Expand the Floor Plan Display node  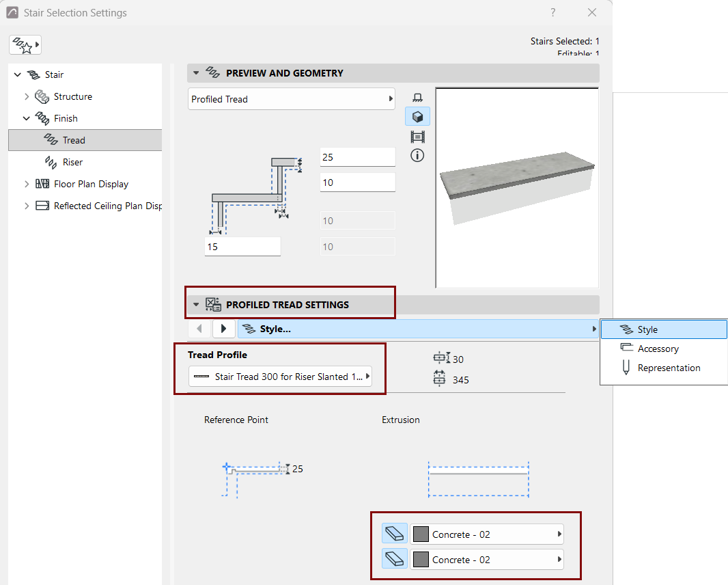(27, 184)
